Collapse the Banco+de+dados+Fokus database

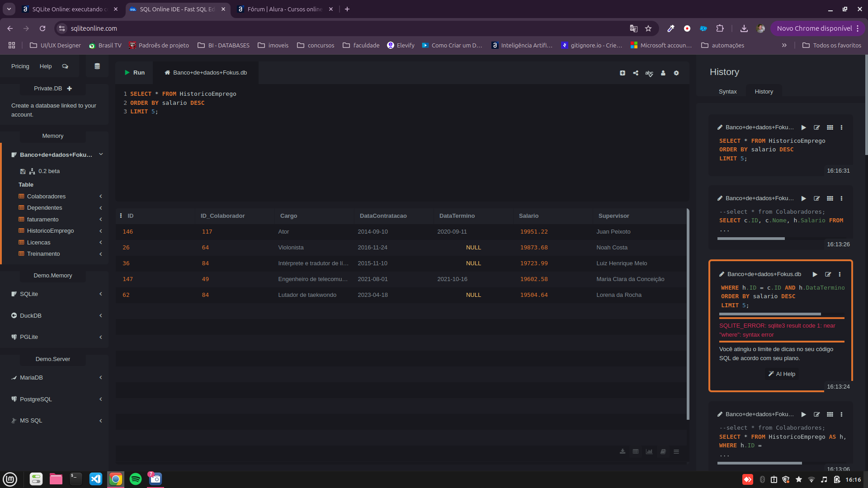coord(101,155)
